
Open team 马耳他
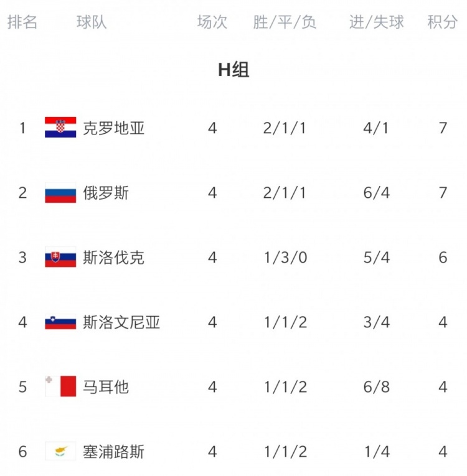tap(106, 387)
